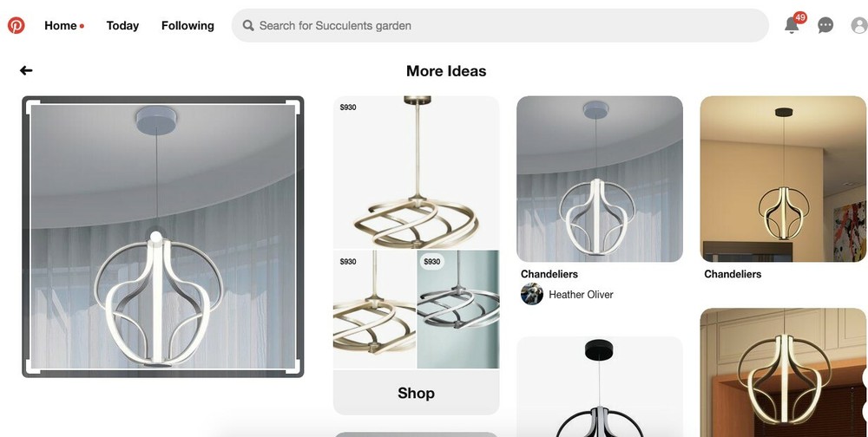Select bottom-right crop corner handle
Screen dimensions: 868x437
click(x=294, y=368)
